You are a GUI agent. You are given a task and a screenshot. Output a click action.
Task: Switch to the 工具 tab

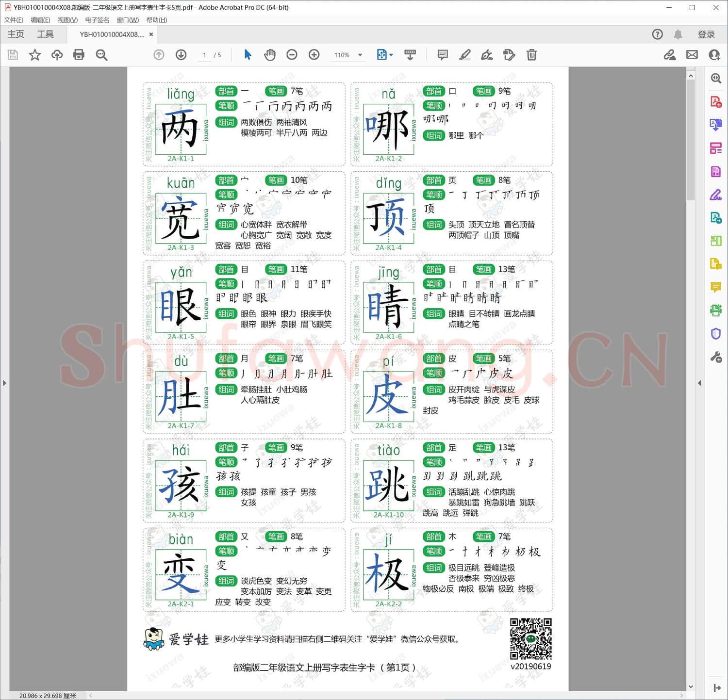45,34
